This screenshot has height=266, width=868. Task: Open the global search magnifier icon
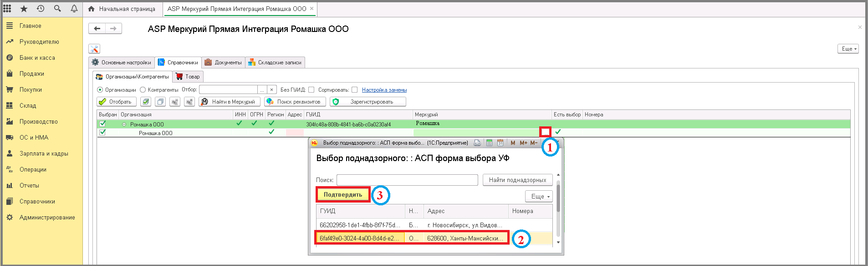point(57,9)
